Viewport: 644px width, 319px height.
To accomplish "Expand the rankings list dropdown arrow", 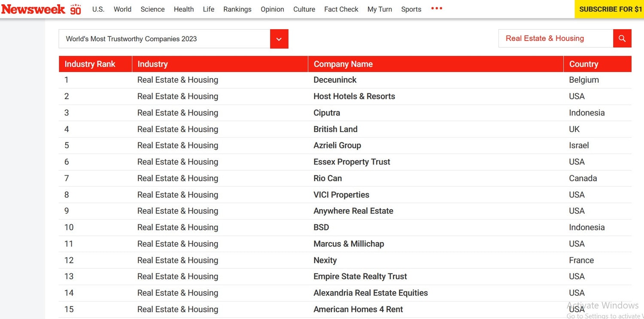I will pyautogui.click(x=279, y=39).
